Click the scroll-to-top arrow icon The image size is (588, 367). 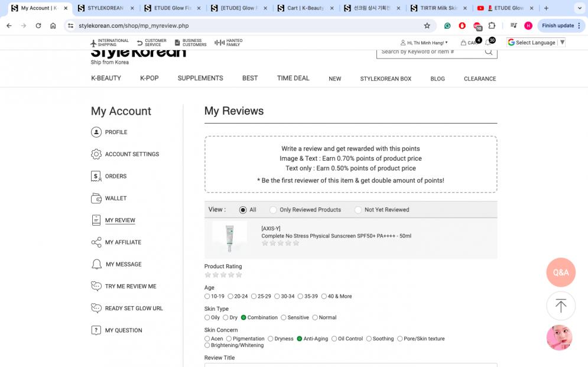click(560, 306)
